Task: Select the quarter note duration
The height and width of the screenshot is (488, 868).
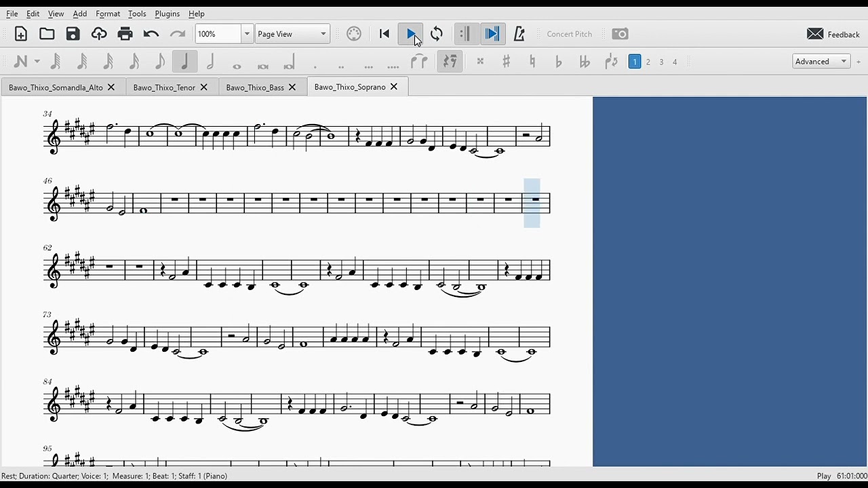Action: (x=184, y=62)
